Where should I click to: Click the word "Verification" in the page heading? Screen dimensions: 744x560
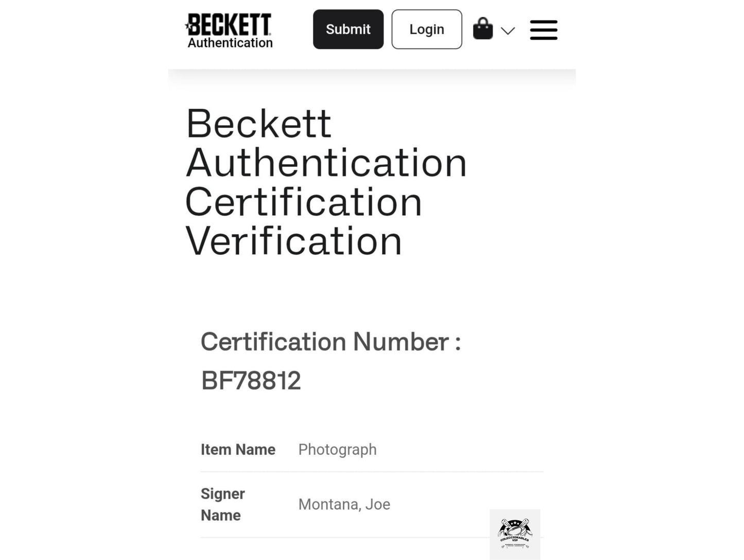[x=293, y=241]
